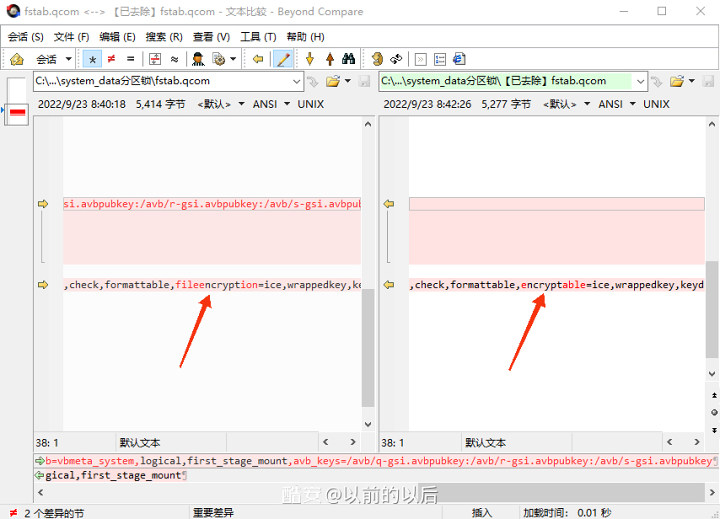Open the 编辑 (E) menu
720x519 pixels.
[x=118, y=37]
